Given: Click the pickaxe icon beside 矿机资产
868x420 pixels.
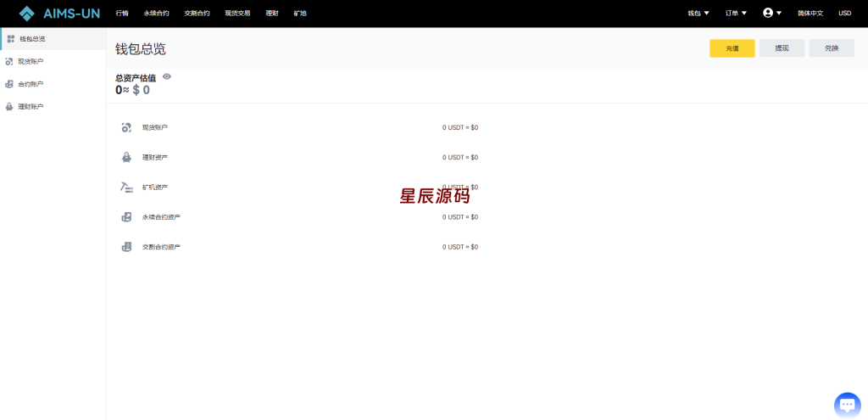Looking at the screenshot, I should [126, 188].
